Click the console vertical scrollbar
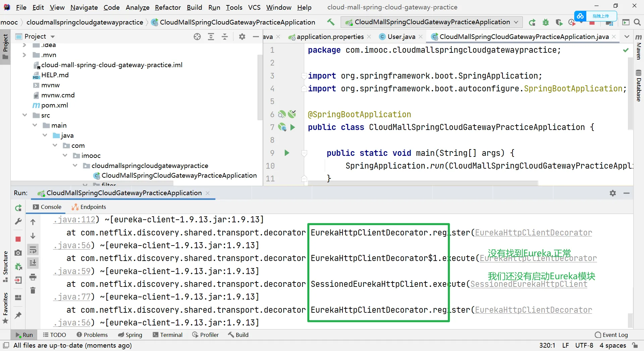The width and height of the screenshot is (644, 351). (630, 319)
